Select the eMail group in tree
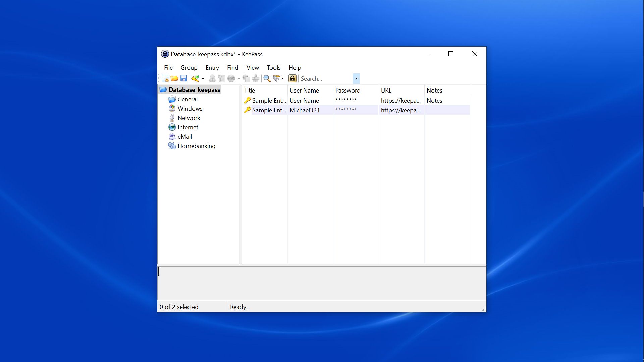Image resolution: width=644 pixels, height=362 pixels. click(184, 137)
